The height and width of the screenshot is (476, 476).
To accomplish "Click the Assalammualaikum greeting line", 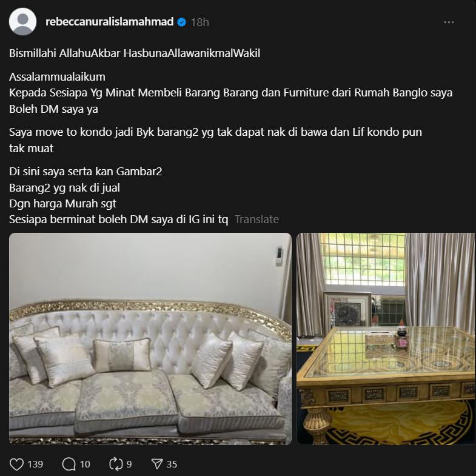I will click(57, 77).
